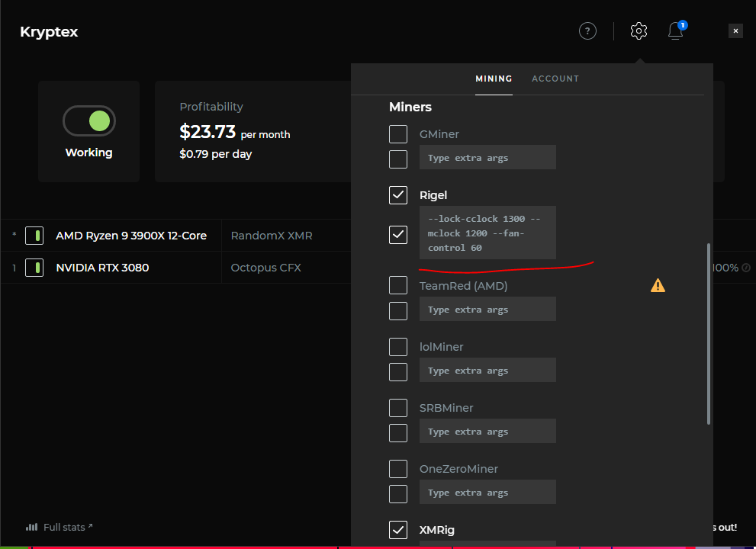The height and width of the screenshot is (549, 756).
Task: Click the Rigel miner label
Action: [433, 195]
